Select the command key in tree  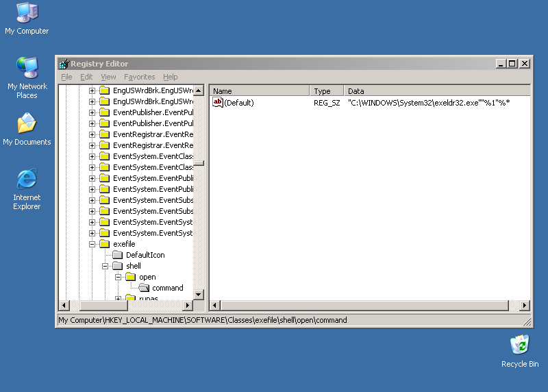pyautogui.click(x=168, y=288)
